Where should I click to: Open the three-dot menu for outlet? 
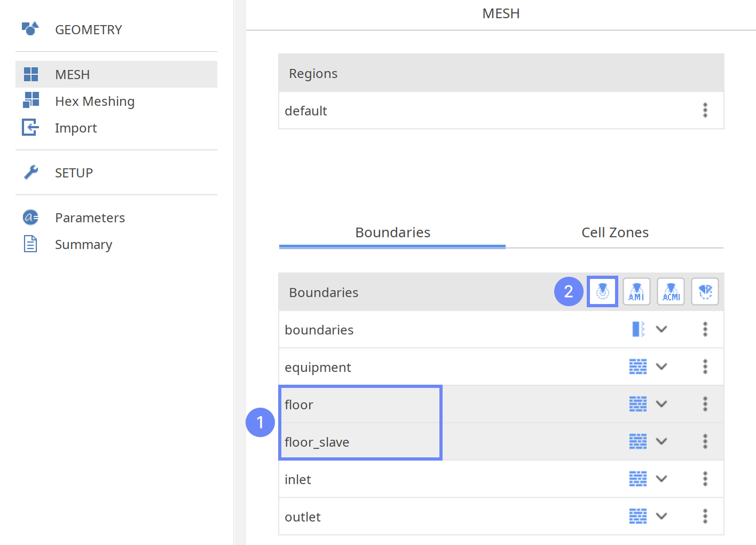705,516
